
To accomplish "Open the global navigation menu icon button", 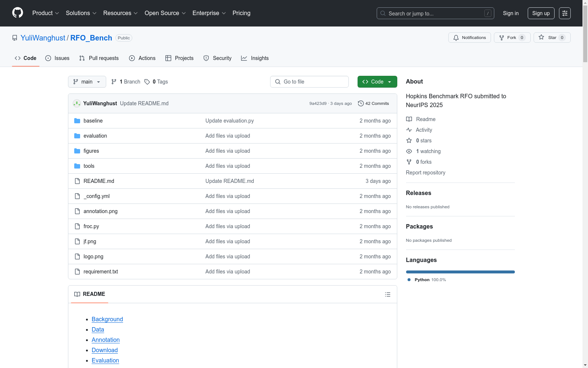I will coord(565,13).
